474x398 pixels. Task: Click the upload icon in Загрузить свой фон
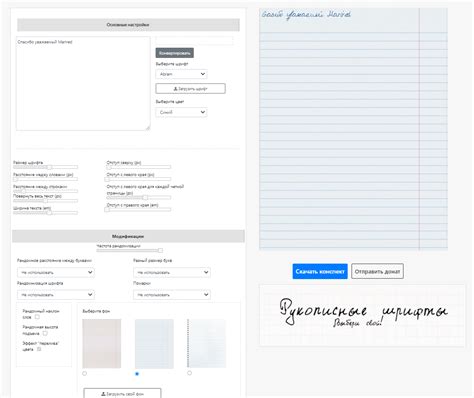point(103,394)
